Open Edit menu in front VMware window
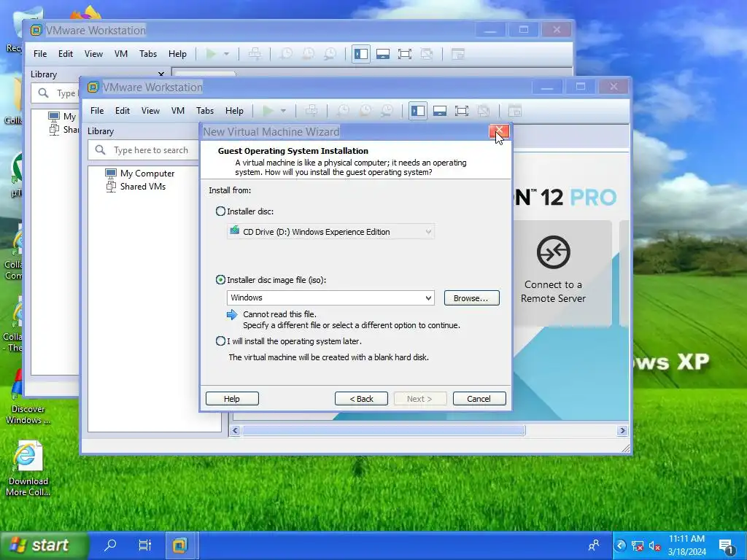This screenshot has height=560, width=747. 123,111
